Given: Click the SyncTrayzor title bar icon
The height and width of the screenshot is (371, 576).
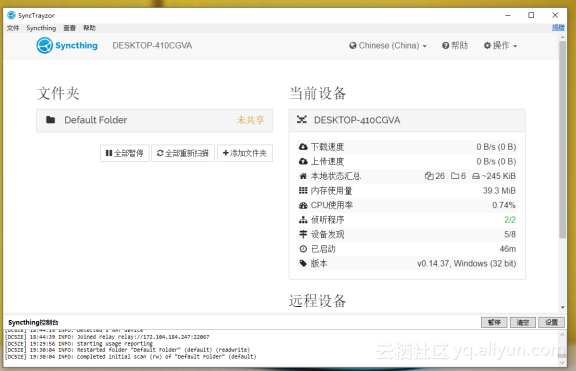Looking at the screenshot, I should click(11, 15).
